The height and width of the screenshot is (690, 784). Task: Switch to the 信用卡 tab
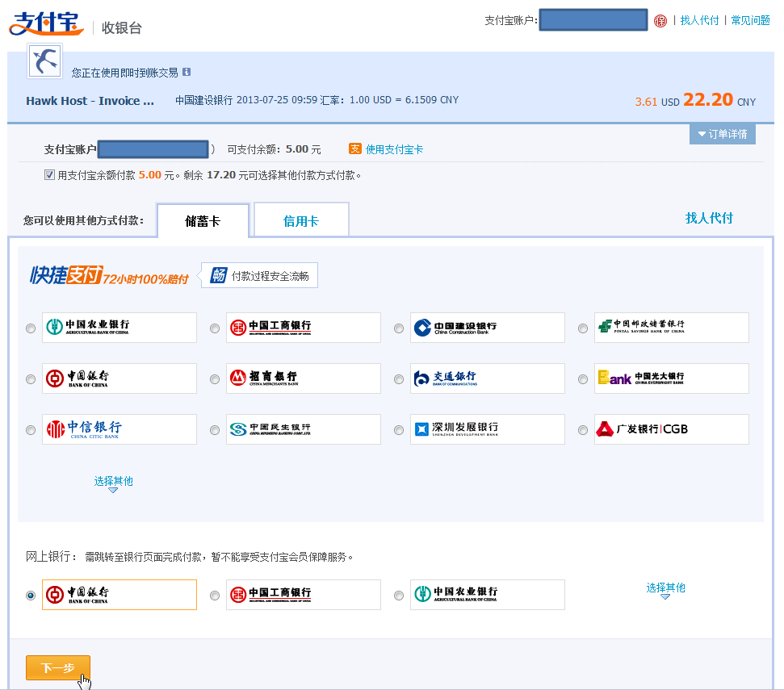pyautogui.click(x=301, y=220)
